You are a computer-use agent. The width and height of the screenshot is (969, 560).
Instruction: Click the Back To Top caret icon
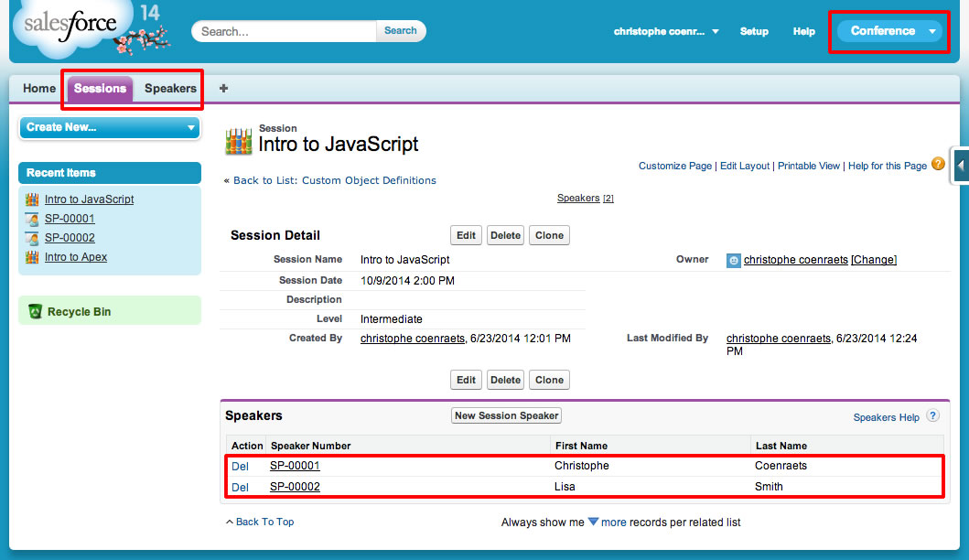[230, 522]
